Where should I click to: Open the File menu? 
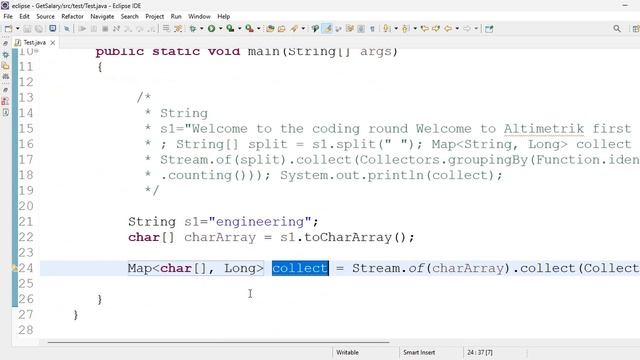[x=8, y=16]
